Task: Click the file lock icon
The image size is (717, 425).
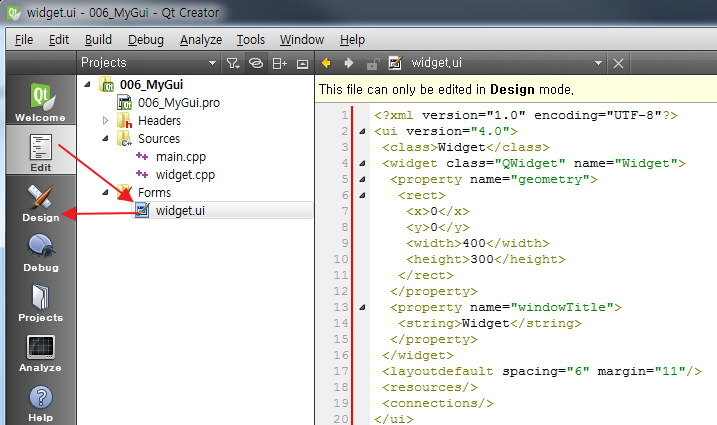Action: coord(373,63)
